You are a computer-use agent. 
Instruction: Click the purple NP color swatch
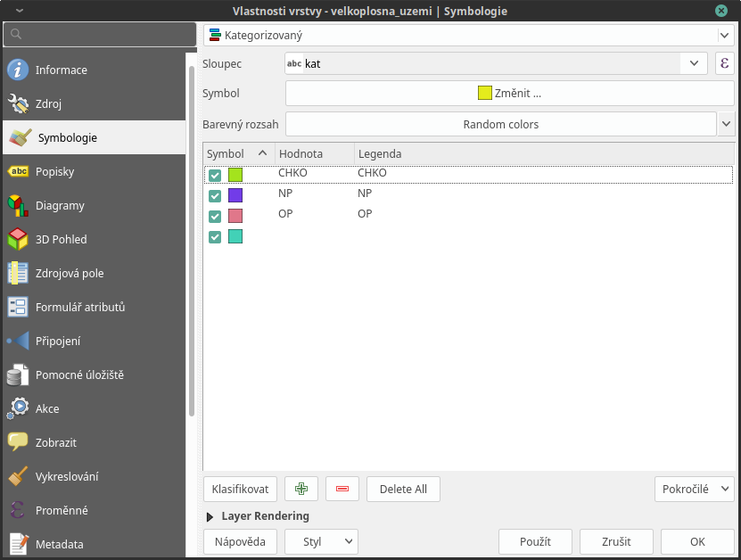235,195
